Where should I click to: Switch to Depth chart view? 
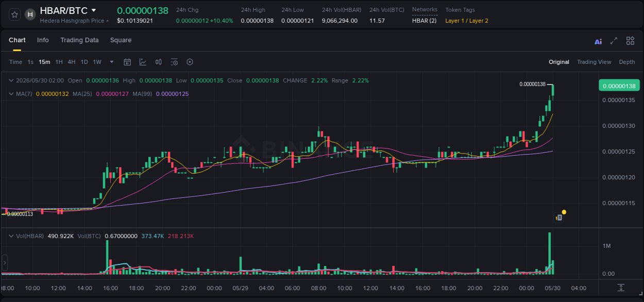[x=627, y=62]
